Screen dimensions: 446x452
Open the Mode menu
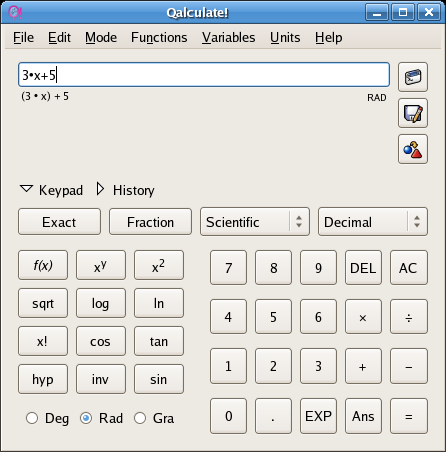[101, 37]
